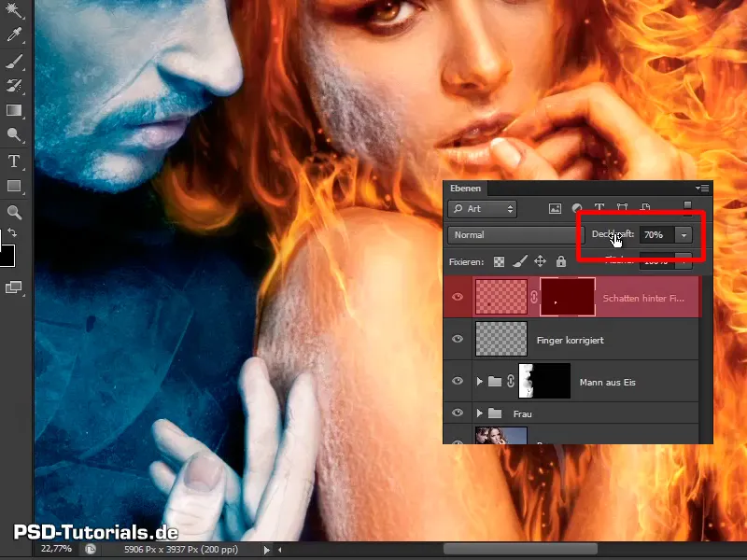Click the Deckkraft opacity label

613,234
